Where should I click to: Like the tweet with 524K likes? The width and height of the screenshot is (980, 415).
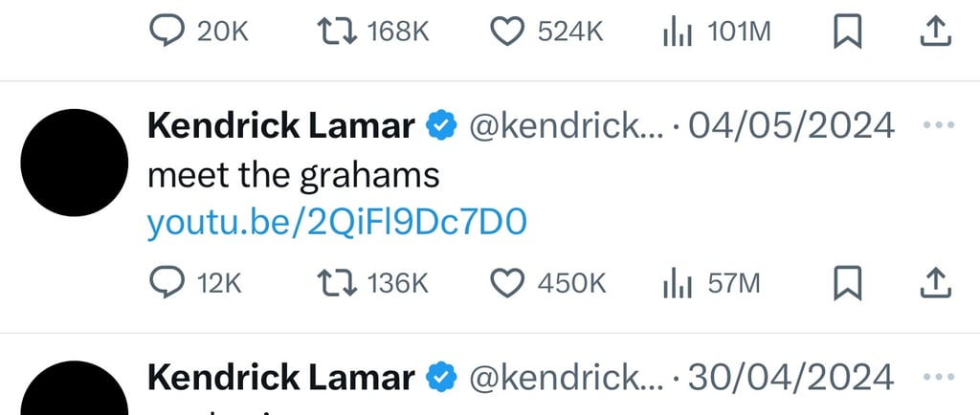pos(507,32)
